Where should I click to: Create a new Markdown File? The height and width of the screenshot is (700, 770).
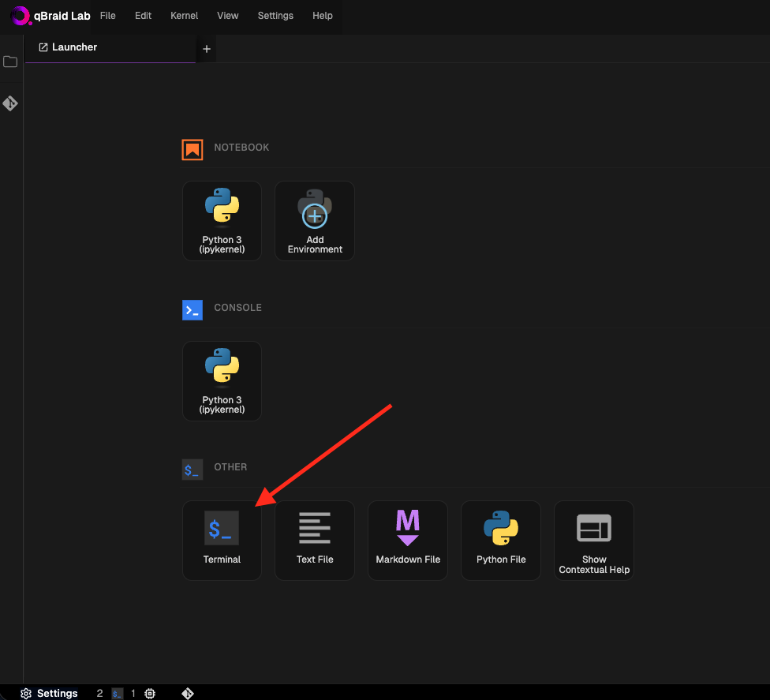pyautogui.click(x=408, y=541)
